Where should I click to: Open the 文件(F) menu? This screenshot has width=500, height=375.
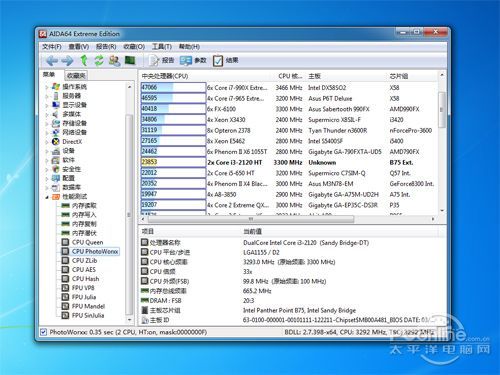[52, 47]
